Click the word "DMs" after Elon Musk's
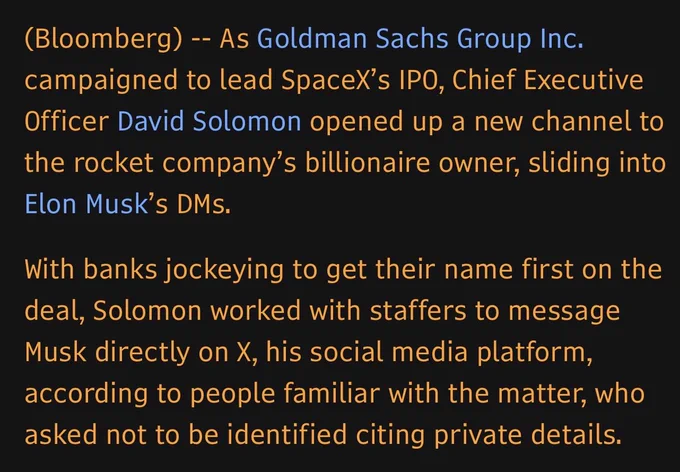The height and width of the screenshot is (472, 680). [201, 204]
